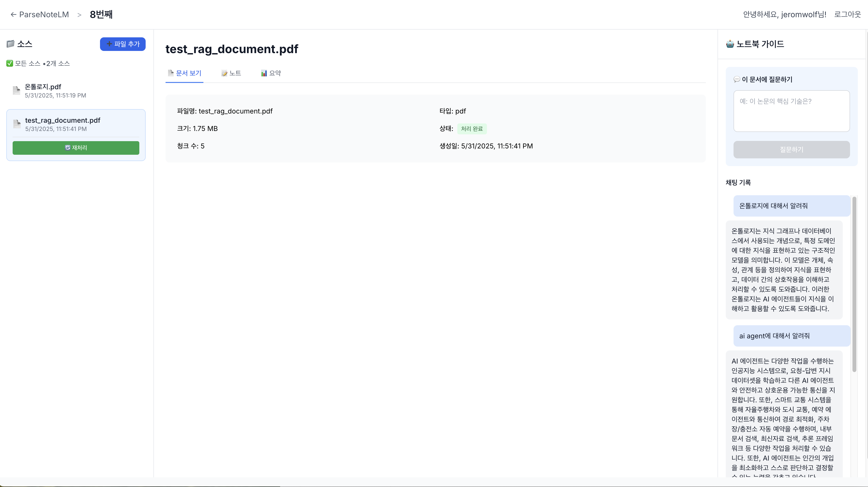Click the memo icon on 노트 tab
This screenshot has width=868, height=487.
click(224, 73)
